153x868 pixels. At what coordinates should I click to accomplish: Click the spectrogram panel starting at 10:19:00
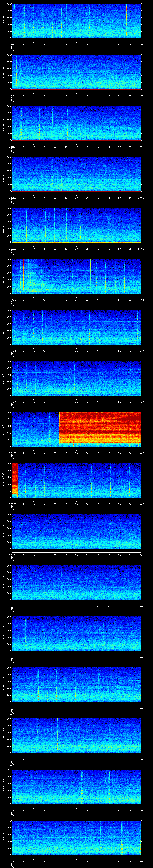coord(77,174)
